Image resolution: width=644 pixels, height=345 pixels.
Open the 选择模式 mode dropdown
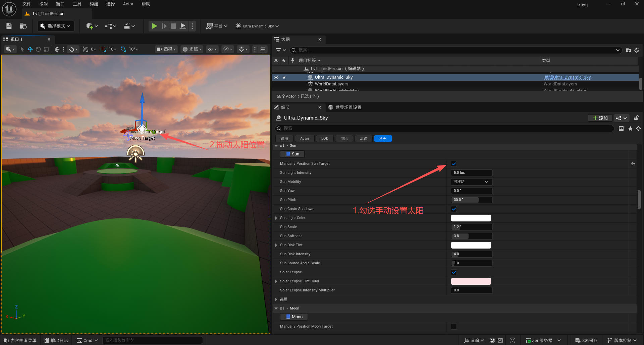pos(56,26)
